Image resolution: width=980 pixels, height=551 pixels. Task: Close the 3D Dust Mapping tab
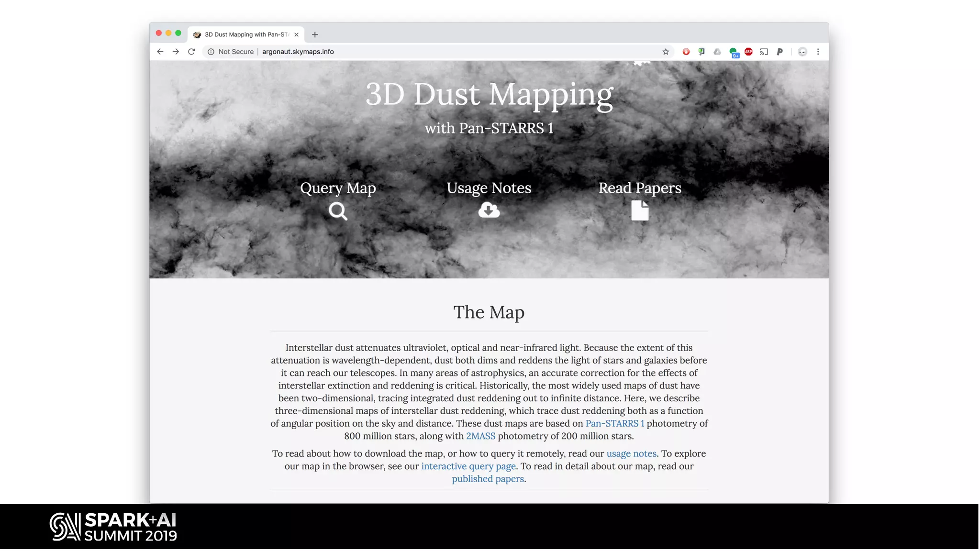[297, 34]
